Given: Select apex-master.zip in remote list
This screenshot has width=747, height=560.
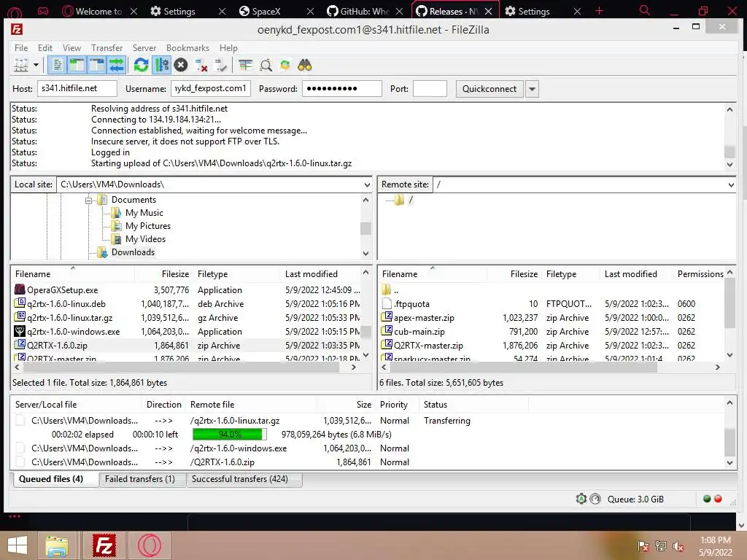Looking at the screenshot, I should pos(551,318).
